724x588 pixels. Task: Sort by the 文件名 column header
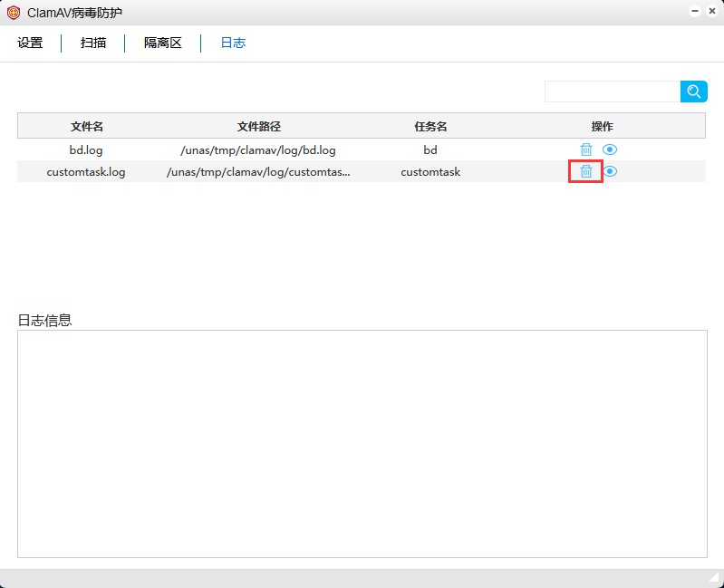pyautogui.click(x=87, y=126)
